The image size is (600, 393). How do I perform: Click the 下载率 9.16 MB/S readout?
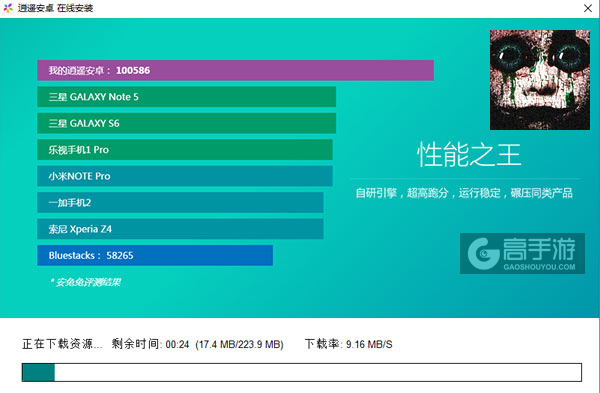[349, 344]
